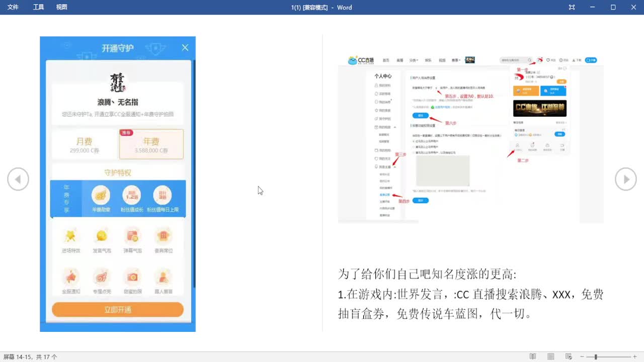Viewport: 644px width, 362px height.
Task: Minimize the Word window
Action: tap(592, 7)
